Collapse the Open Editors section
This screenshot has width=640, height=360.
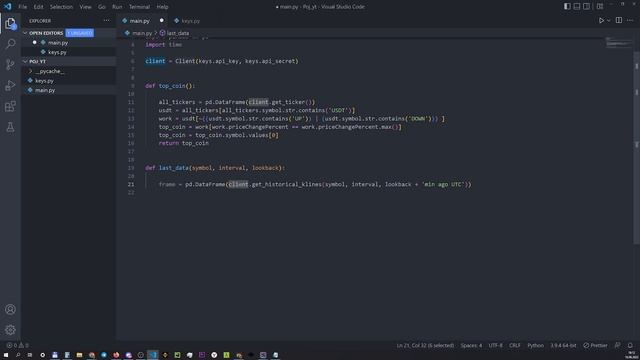coord(25,33)
